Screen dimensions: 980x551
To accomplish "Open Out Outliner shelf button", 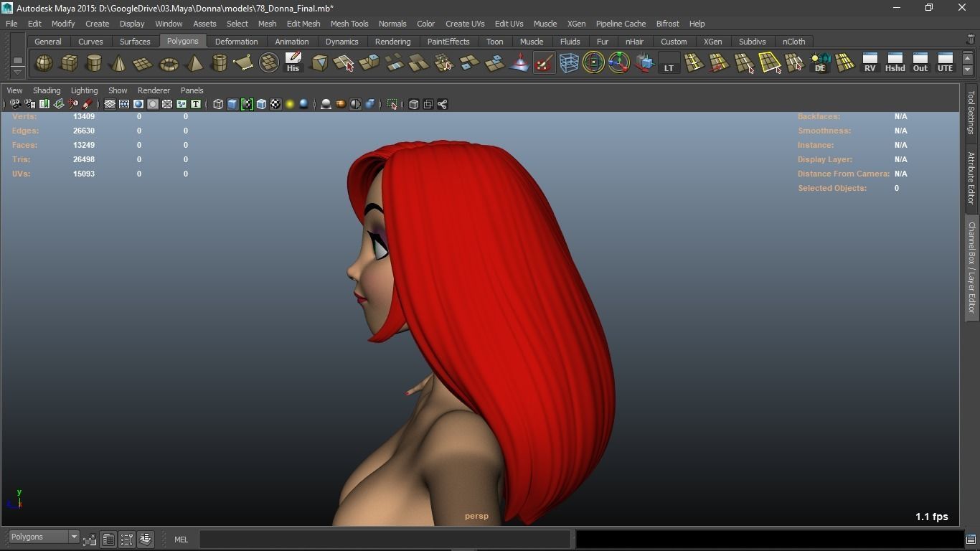I will tap(920, 63).
